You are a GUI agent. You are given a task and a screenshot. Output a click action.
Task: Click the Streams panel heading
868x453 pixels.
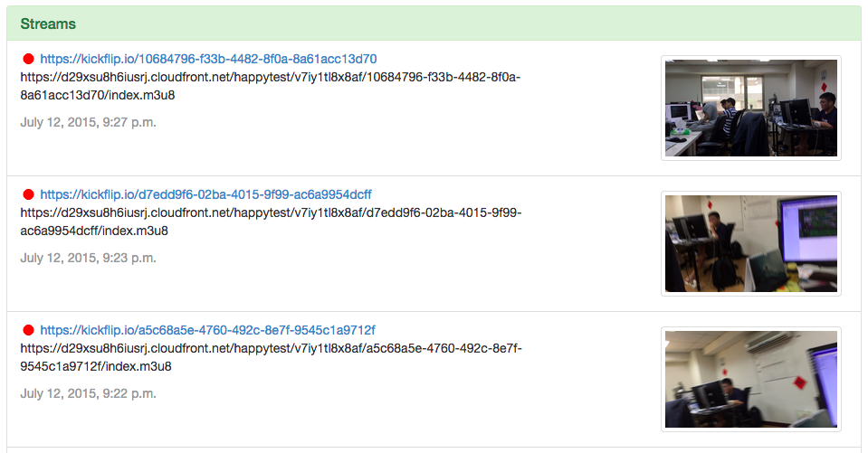pyautogui.click(x=48, y=24)
